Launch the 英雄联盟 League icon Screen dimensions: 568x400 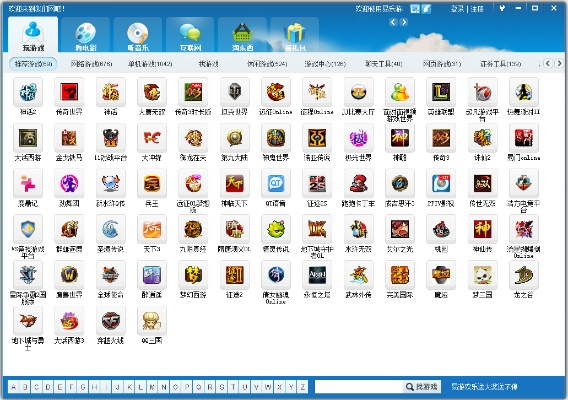441,92
